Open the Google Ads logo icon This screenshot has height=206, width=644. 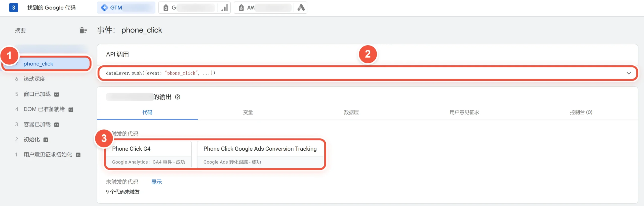point(301,8)
